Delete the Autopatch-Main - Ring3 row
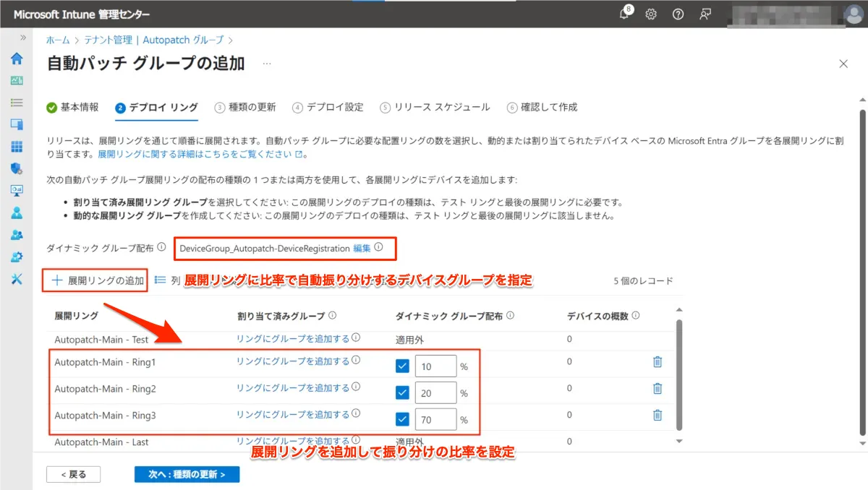 point(657,415)
